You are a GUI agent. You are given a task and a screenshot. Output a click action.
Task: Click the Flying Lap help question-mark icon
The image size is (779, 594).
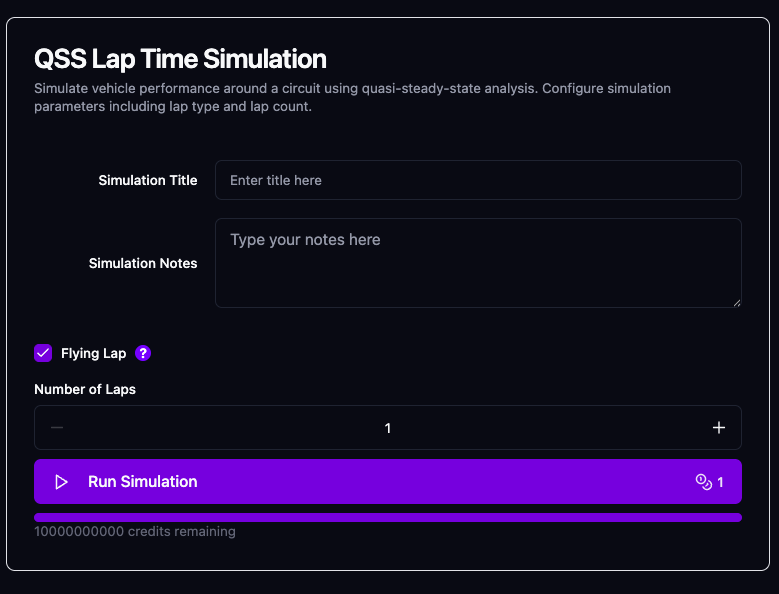pyautogui.click(x=143, y=353)
